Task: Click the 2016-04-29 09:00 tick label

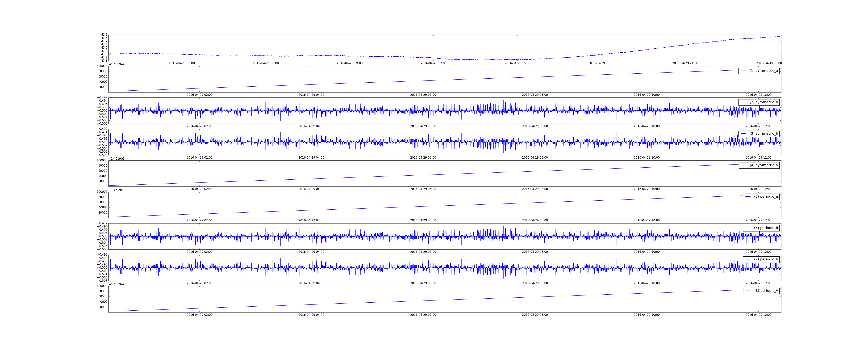Action: [349, 63]
